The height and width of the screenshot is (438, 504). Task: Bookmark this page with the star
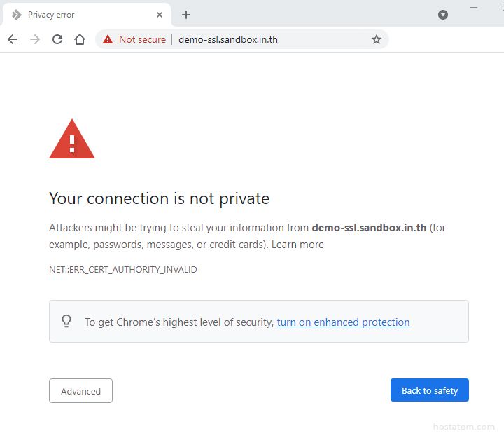pos(377,39)
